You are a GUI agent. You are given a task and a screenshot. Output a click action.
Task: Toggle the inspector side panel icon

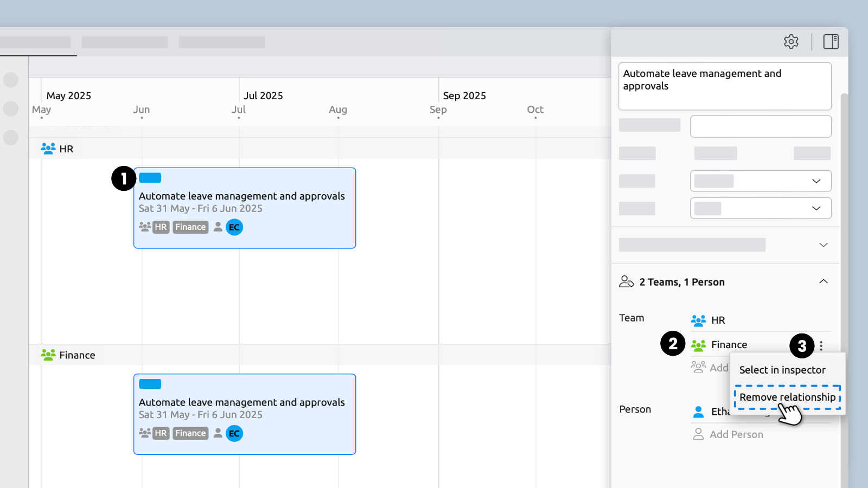click(x=831, y=42)
